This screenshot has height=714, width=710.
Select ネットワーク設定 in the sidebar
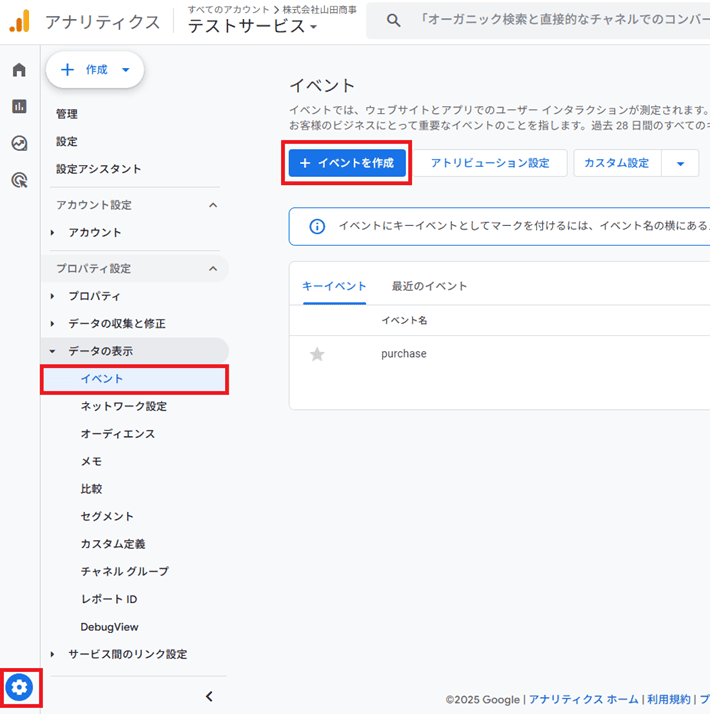coord(124,406)
